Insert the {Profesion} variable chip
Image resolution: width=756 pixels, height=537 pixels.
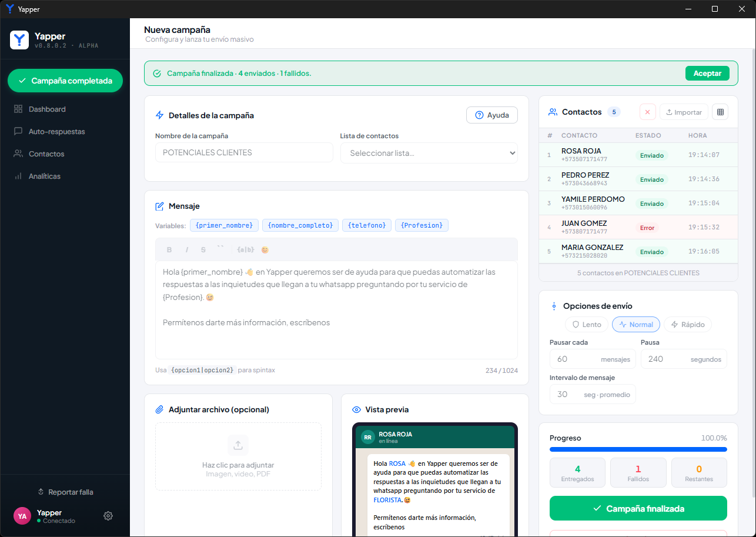422,225
